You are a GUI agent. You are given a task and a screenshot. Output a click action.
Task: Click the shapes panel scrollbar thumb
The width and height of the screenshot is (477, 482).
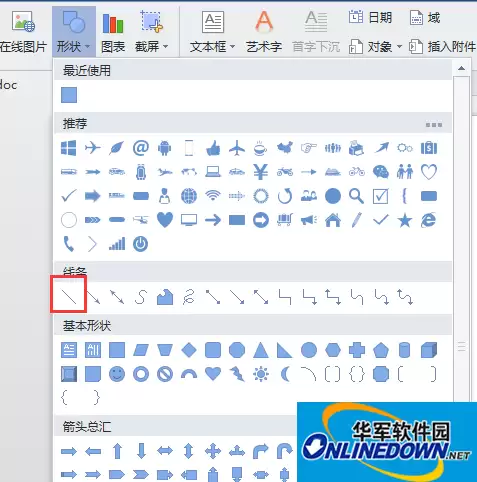(x=462, y=346)
